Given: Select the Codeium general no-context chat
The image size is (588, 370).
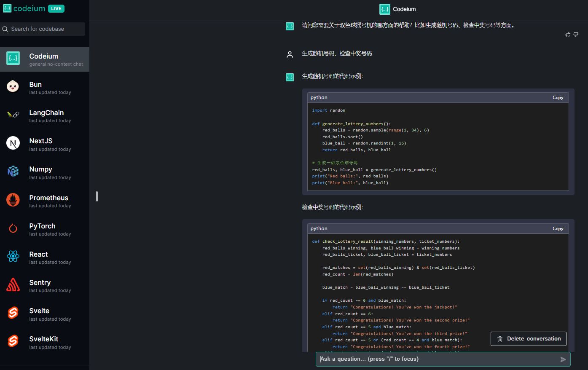Looking at the screenshot, I should pos(45,59).
